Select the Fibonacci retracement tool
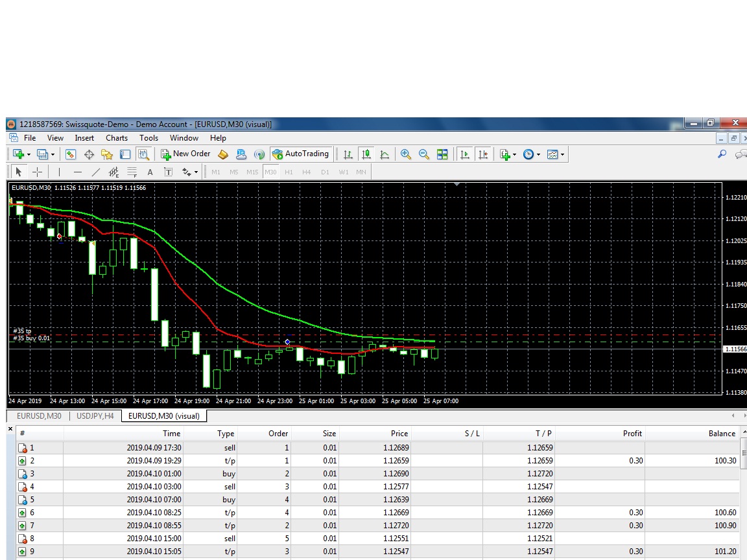The image size is (747, 560). pyautogui.click(x=132, y=172)
